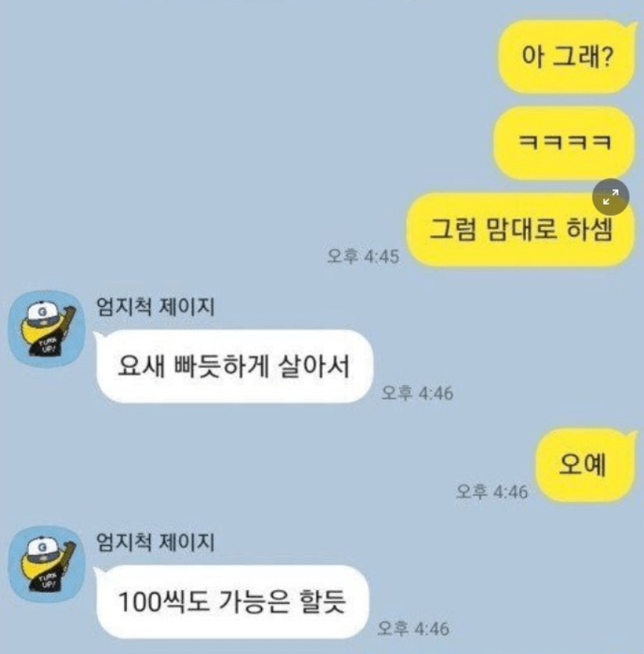Tap the '100씩도 가능은 할듯' message bubble
644x654 pixels.
coord(232,602)
